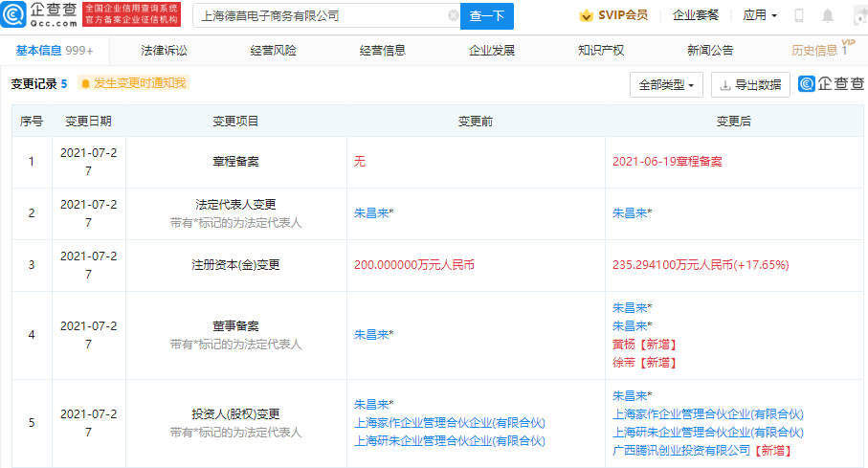The height and width of the screenshot is (468, 868).
Task: Open 上海研朱企业管理合伙企业 in 变更前 column
Action: coord(450,441)
